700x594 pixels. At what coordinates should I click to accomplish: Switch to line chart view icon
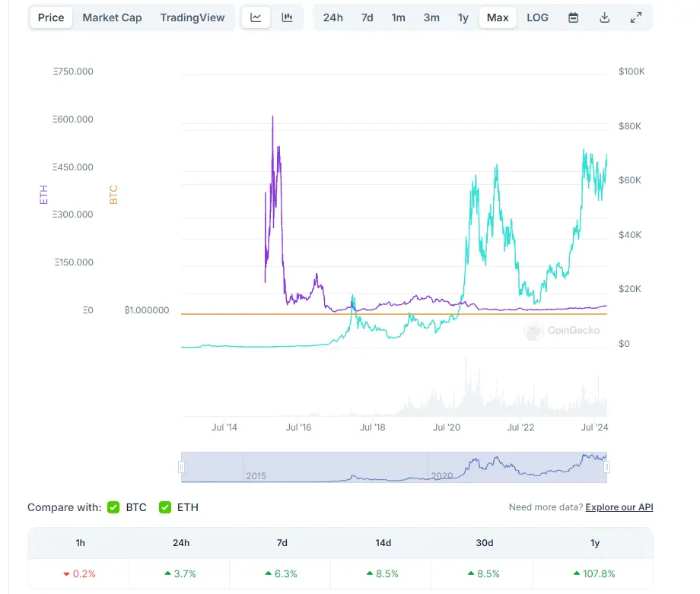pyautogui.click(x=256, y=17)
